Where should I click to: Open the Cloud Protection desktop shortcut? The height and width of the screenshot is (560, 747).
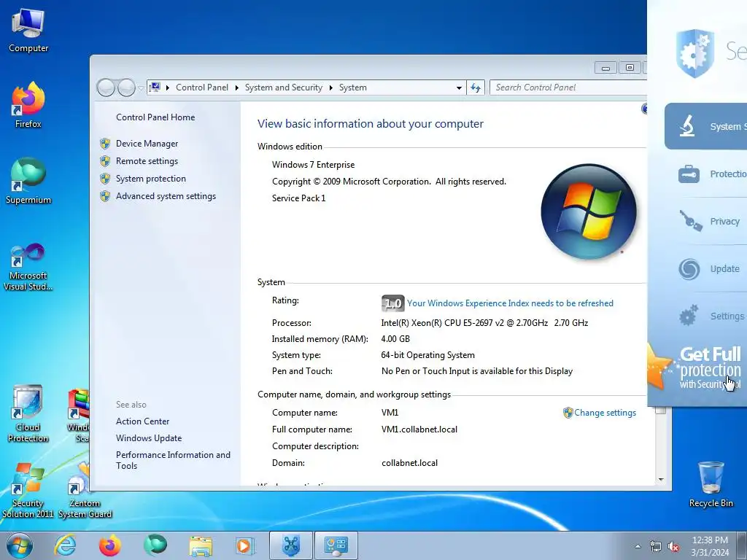(x=28, y=413)
